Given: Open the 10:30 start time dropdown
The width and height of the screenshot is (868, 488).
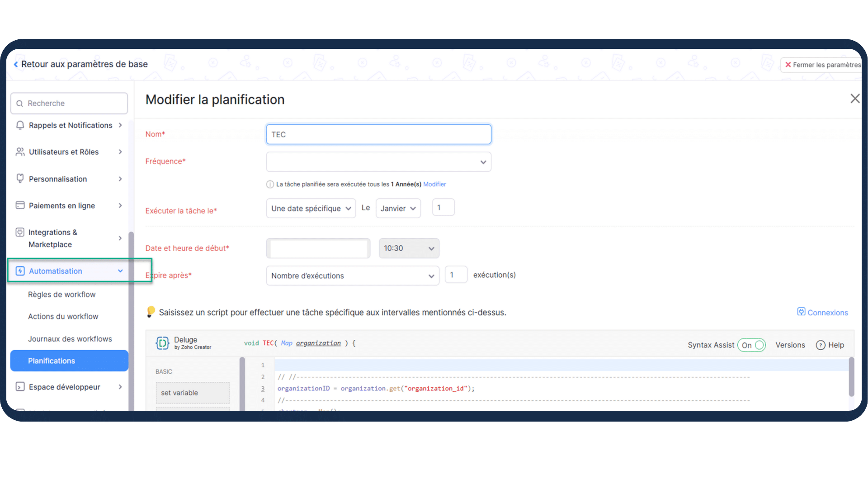Looking at the screenshot, I should click(x=409, y=249).
